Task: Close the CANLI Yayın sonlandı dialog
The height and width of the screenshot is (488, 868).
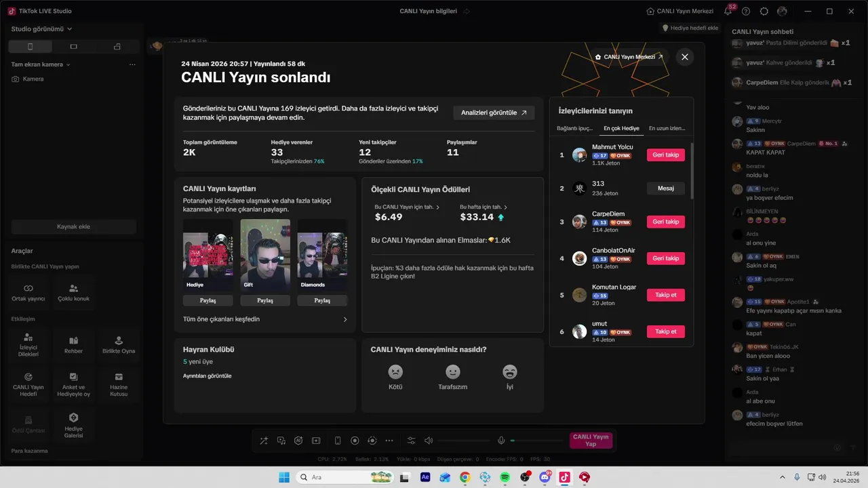Action: (x=685, y=57)
